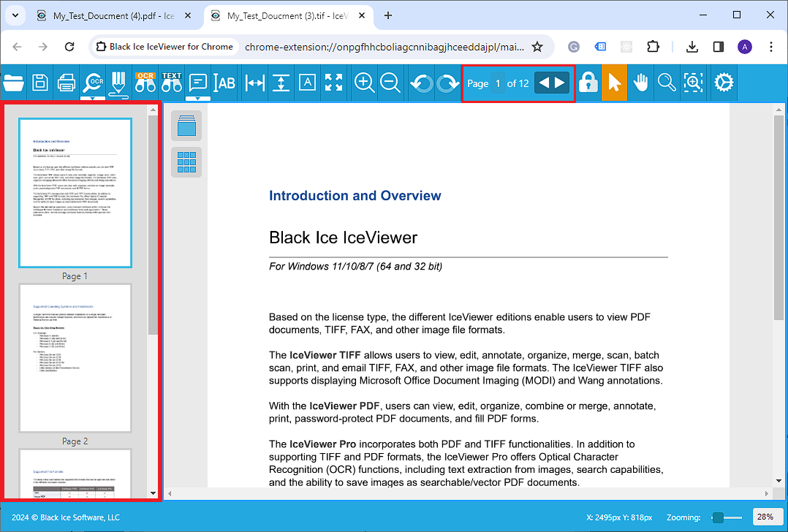Click the thumbnail panel scroll down arrow
Image resolution: width=788 pixels, height=532 pixels.
tap(154, 493)
